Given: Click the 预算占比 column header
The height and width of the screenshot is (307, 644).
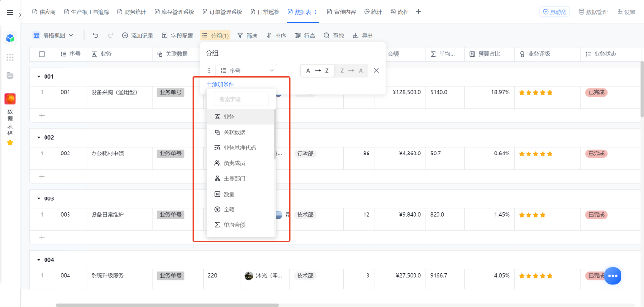Looking at the screenshot, I should (489, 54).
